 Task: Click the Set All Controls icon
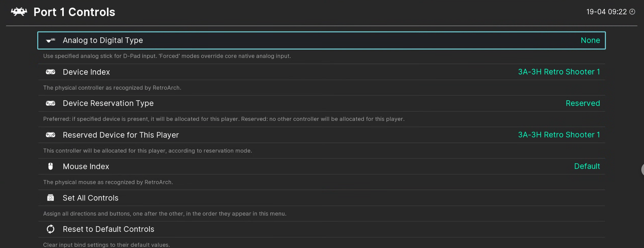51,198
